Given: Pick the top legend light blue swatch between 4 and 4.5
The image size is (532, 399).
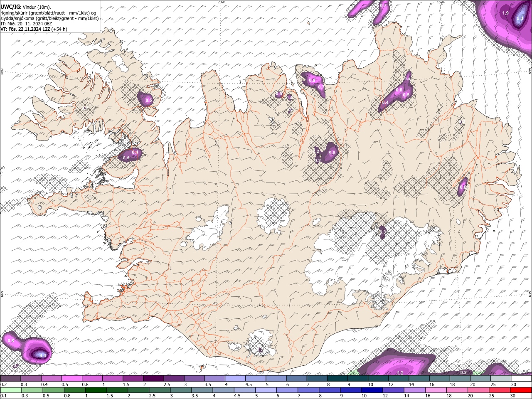Looking at the screenshot, I should pyautogui.click(x=235, y=379).
